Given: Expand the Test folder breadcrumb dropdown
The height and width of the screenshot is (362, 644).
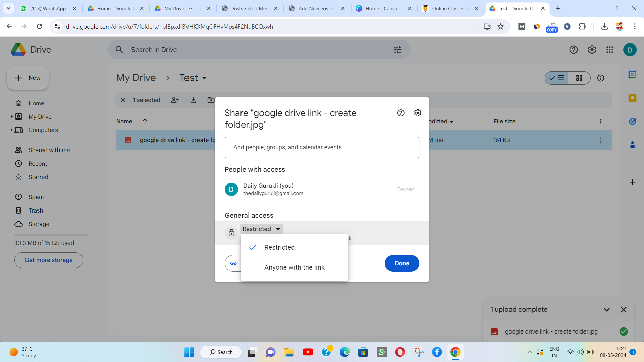Looking at the screenshot, I should pyautogui.click(x=204, y=78).
